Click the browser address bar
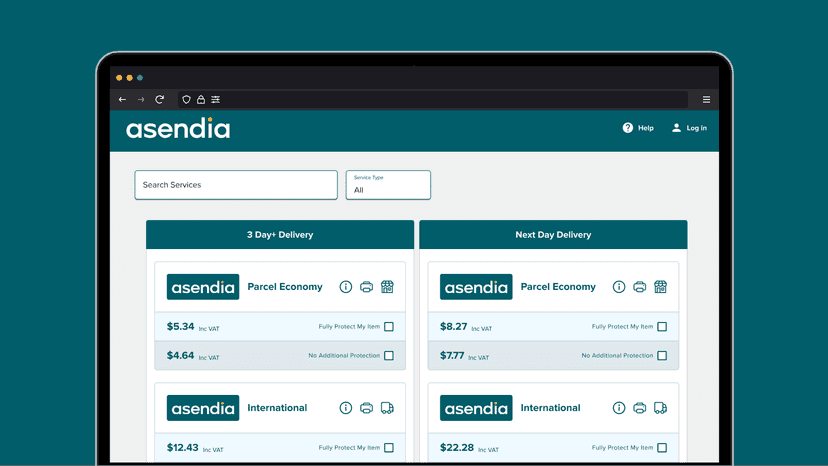Screen dimensions: 828x466 [433, 99]
